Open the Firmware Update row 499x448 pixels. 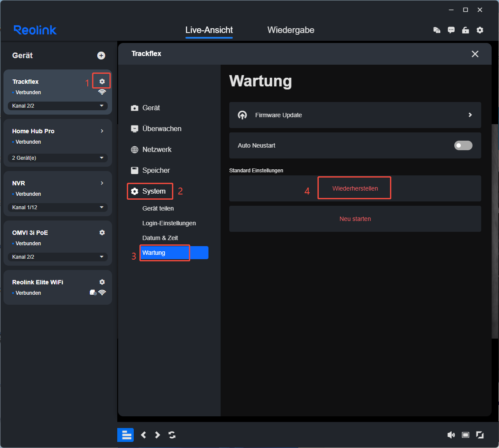click(355, 115)
